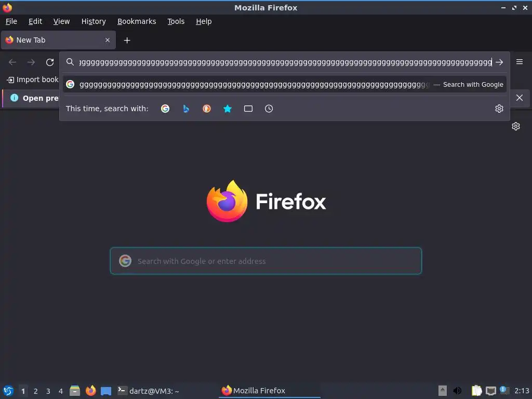532x399 pixels.
Task: Open the taskbar start menu icon
Action: (8, 391)
